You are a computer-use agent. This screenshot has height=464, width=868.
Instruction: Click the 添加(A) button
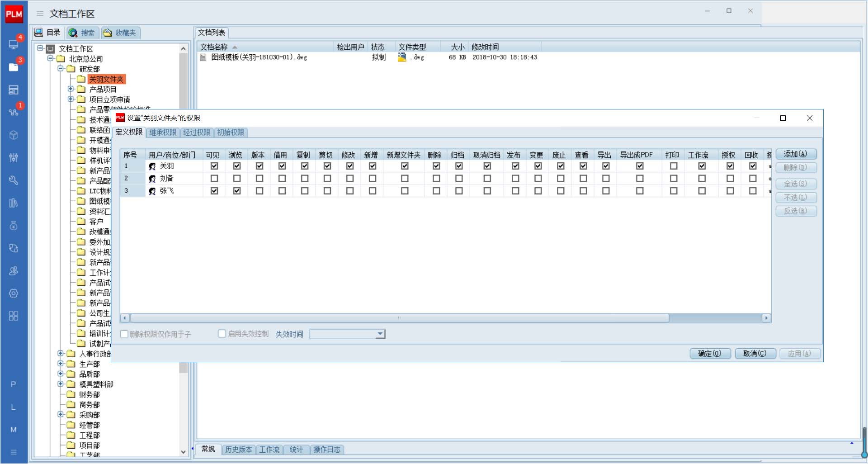pos(796,154)
